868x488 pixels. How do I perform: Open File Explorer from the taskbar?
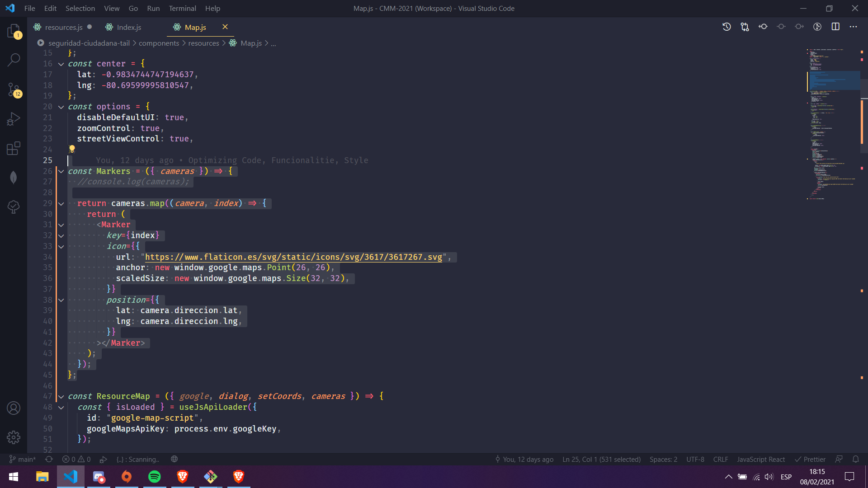tap(42, 477)
